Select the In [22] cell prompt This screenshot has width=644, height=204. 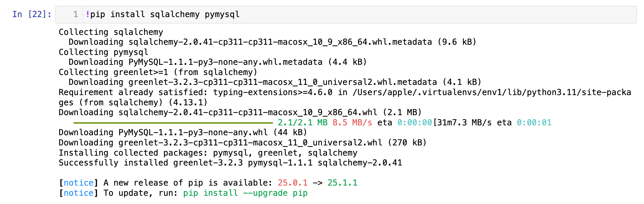pyautogui.click(x=32, y=14)
